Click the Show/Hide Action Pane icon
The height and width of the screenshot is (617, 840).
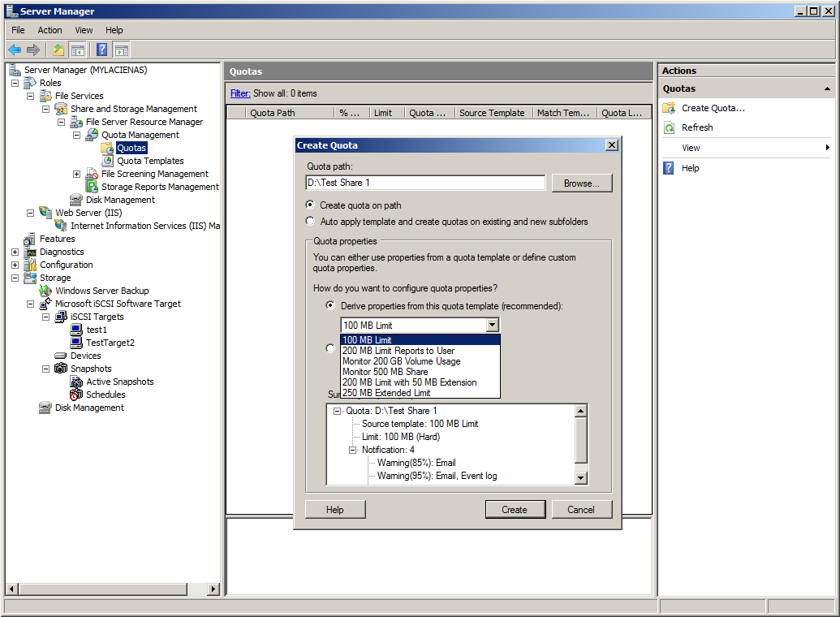[x=122, y=50]
